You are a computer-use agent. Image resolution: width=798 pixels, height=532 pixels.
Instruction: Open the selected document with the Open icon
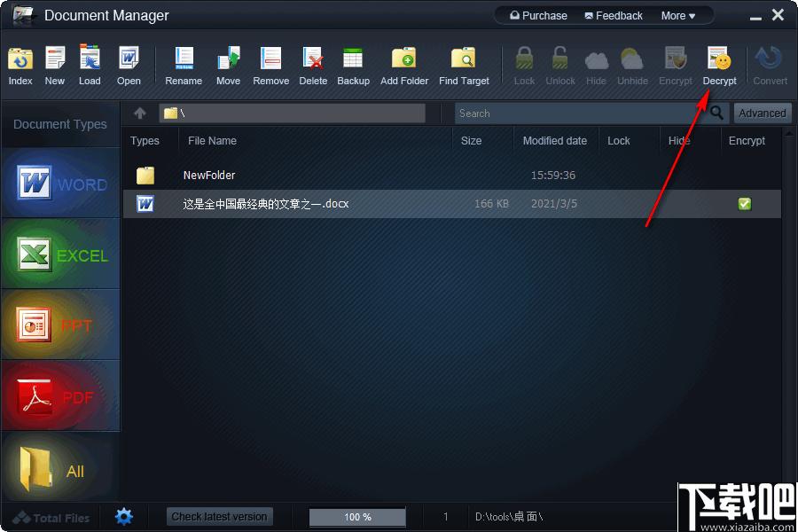point(129,58)
